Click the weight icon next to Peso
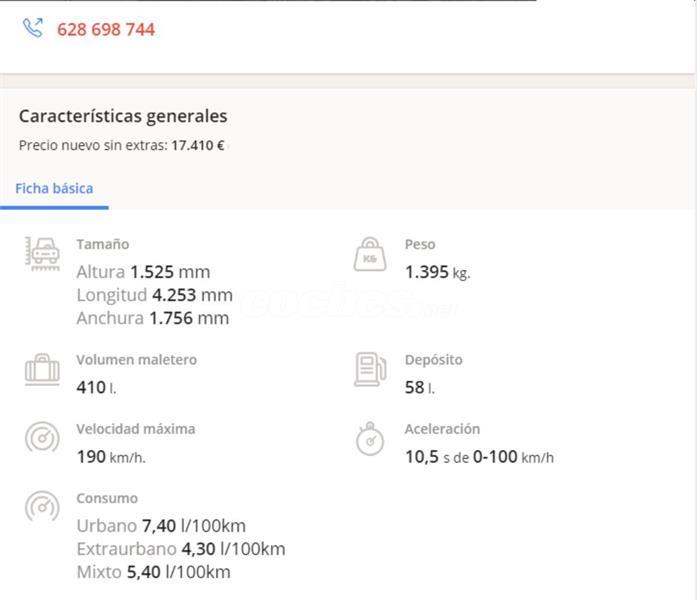 [369, 254]
